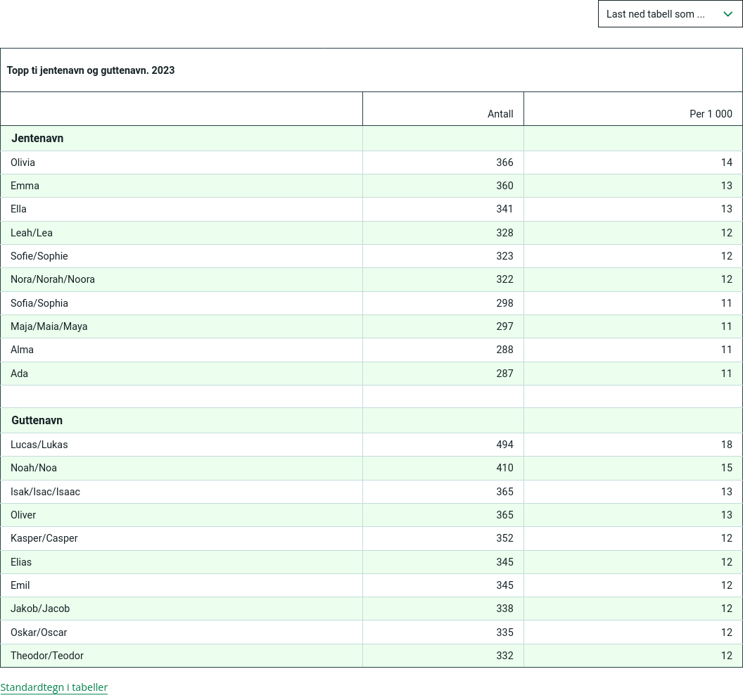Click the name 'Elias'

(x=21, y=562)
